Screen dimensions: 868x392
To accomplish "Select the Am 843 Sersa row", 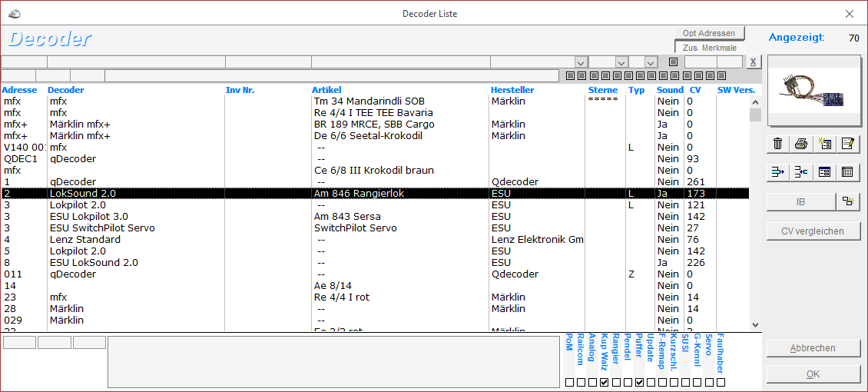I will pos(376,217).
